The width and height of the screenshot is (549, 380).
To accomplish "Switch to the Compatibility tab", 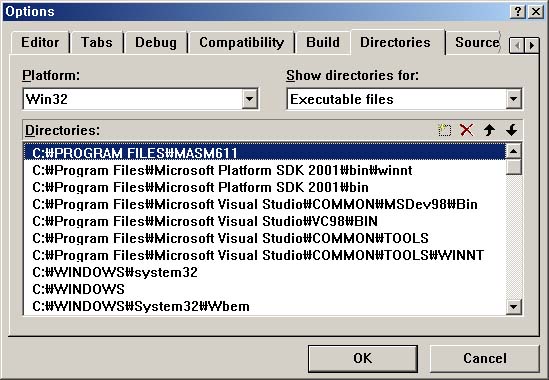I will pos(241,43).
